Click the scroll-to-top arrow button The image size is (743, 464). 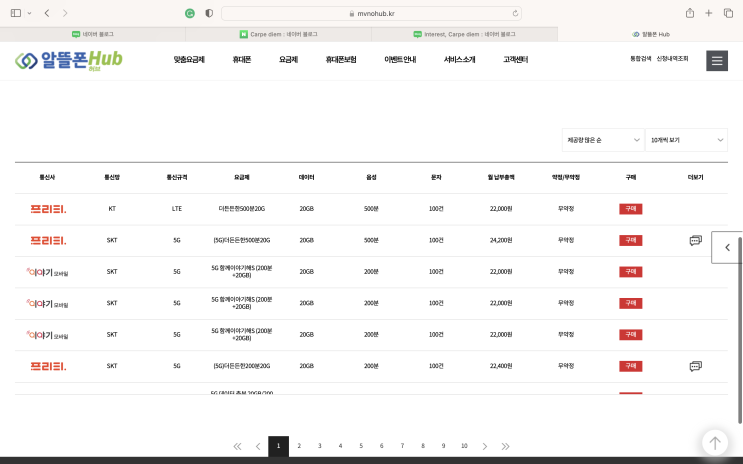click(x=715, y=443)
